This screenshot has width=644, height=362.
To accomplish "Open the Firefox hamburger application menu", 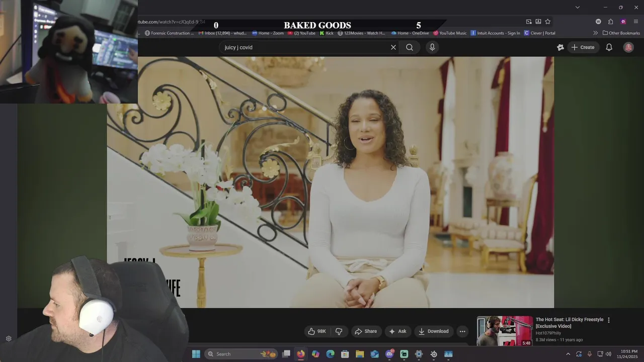I will pos(636,22).
